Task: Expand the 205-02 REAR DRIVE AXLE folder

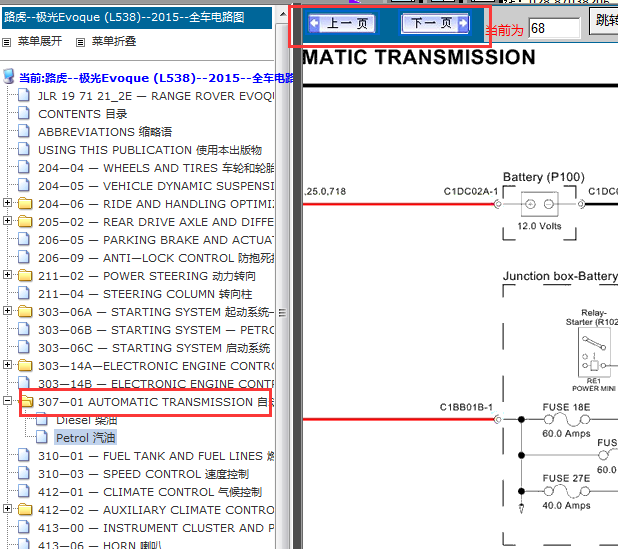Action: click(x=7, y=221)
